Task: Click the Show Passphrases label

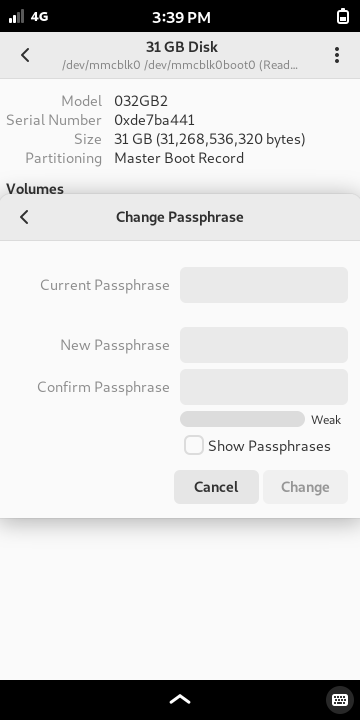Action: point(269,446)
